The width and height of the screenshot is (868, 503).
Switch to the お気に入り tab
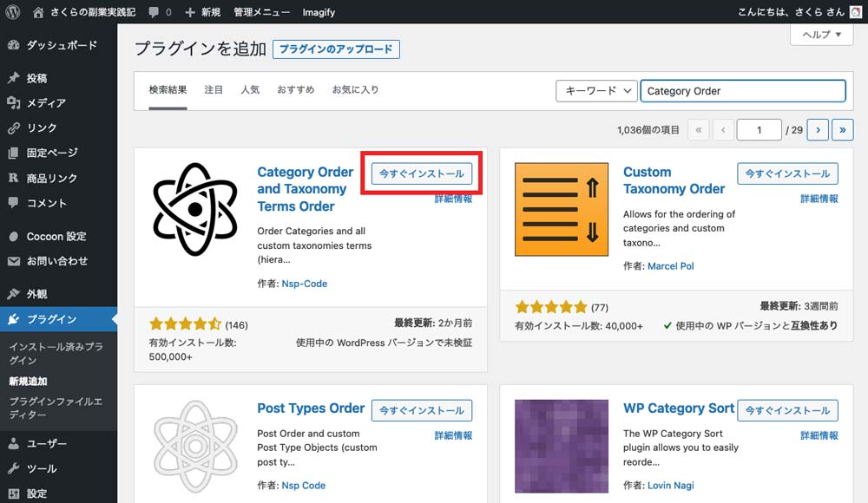355,89
